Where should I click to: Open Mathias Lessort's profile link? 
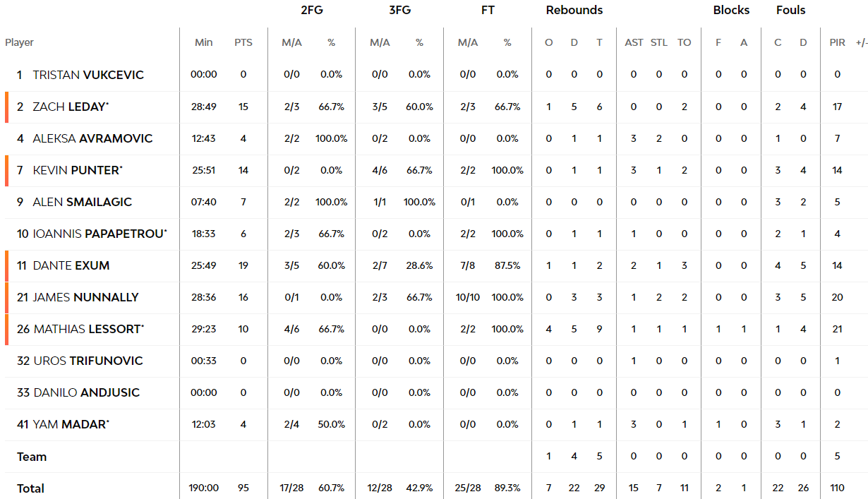[89, 329]
